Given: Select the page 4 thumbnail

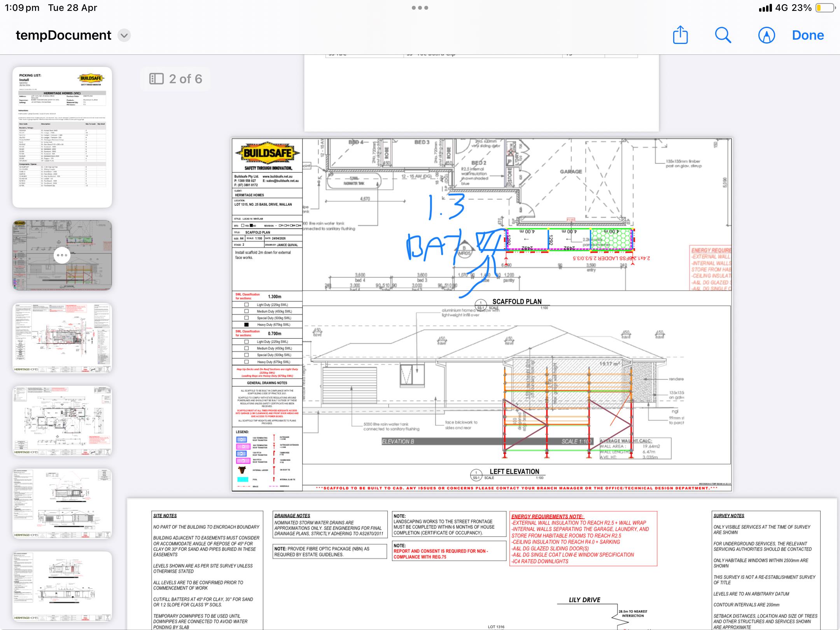Looking at the screenshot, I should [62, 420].
